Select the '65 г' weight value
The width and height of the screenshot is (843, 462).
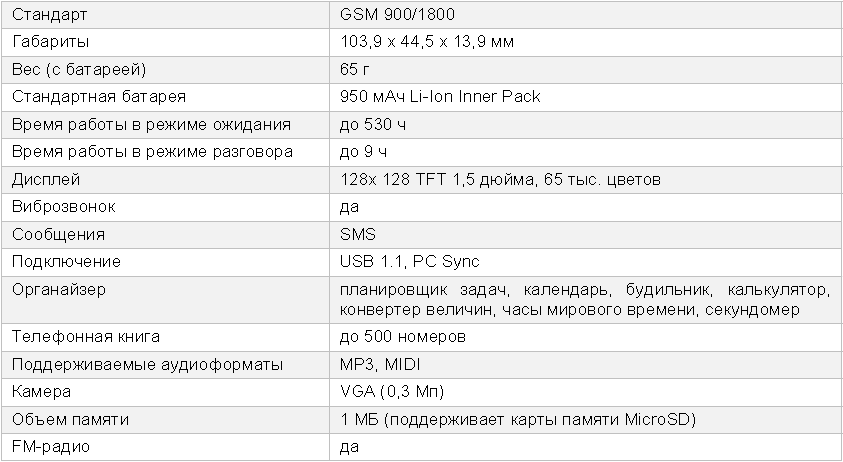(x=354, y=69)
